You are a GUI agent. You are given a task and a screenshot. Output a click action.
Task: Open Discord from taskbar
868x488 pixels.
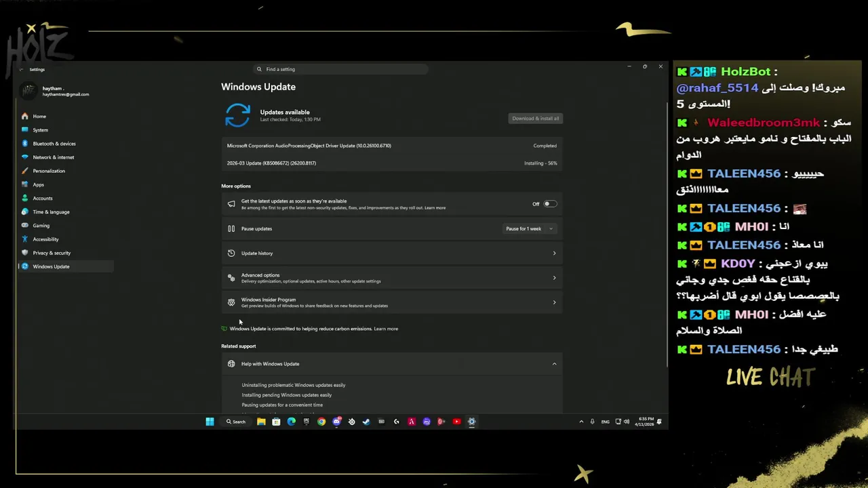pos(337,422)
